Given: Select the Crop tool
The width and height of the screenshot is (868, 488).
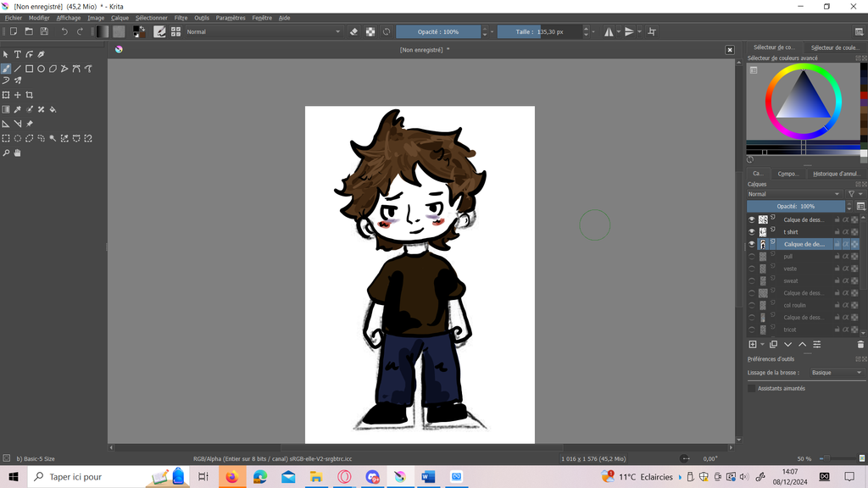Looking at the screenshot, I should 29,95.
